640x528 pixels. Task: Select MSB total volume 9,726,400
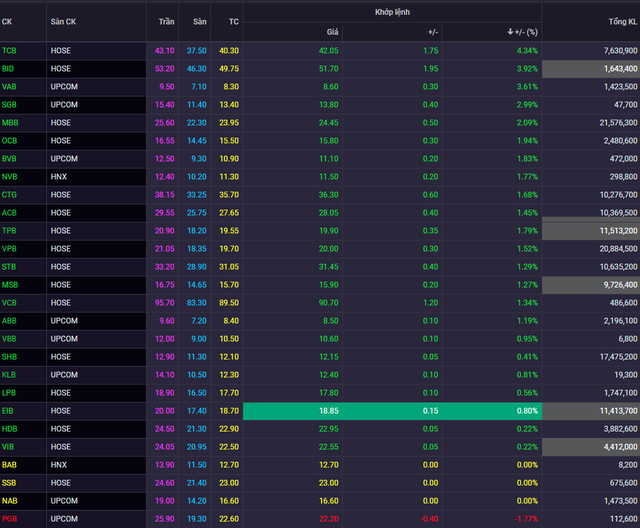point(620,284)
